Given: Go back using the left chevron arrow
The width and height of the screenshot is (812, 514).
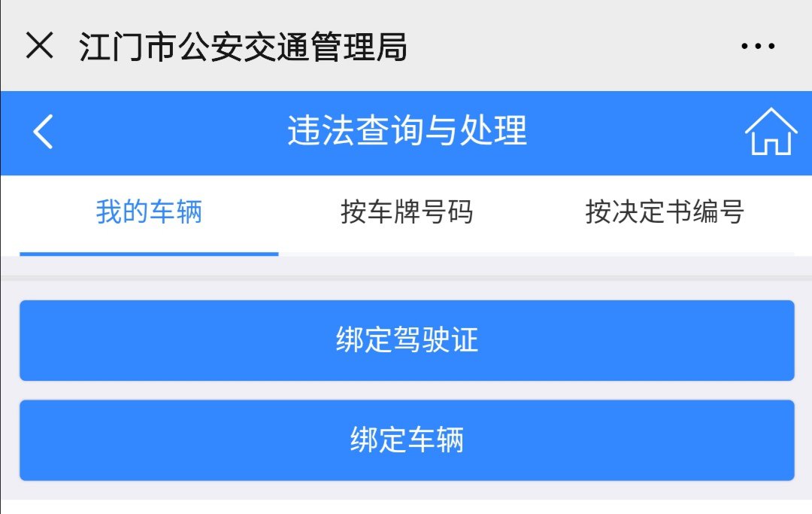Looking at the screenshot, I should [44, 132].
